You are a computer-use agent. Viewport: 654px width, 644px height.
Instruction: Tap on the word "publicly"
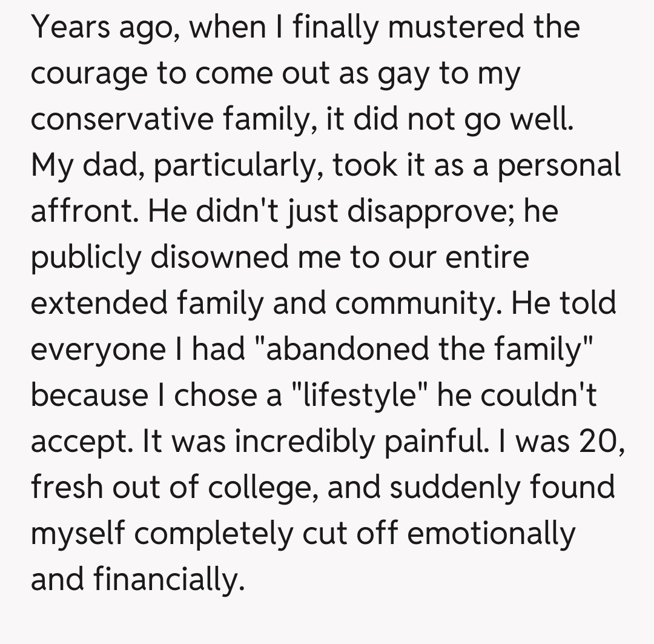point(85,257)
